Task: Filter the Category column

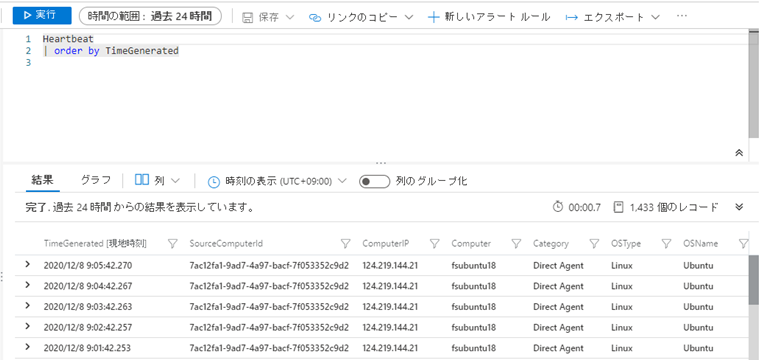Action: [594, 243]
